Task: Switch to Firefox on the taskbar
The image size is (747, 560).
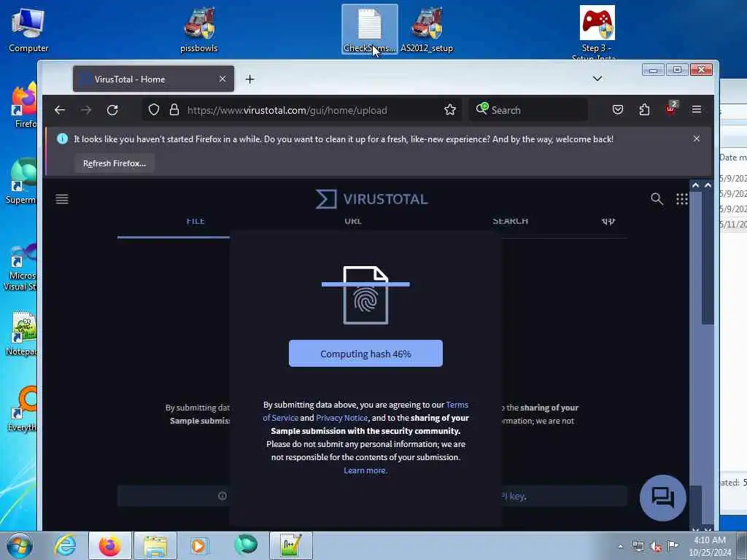Action: coord(109,545)
